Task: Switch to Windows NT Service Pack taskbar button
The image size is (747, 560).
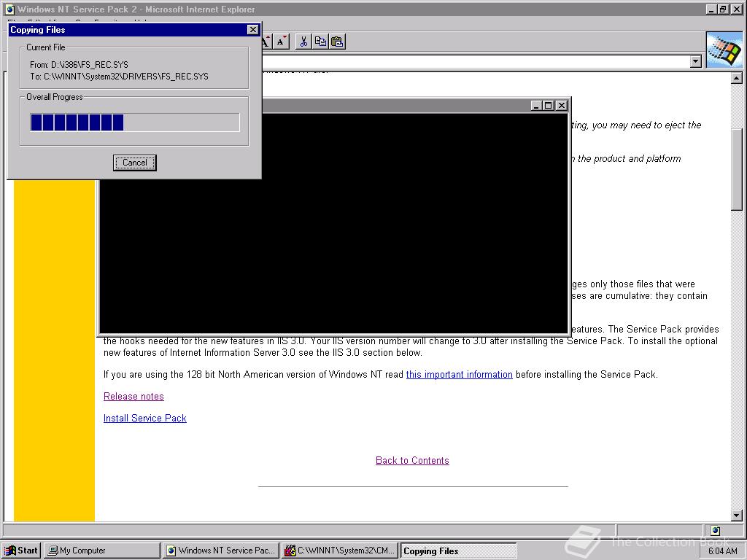Action: pyautogui.click(x=220, y=551)
